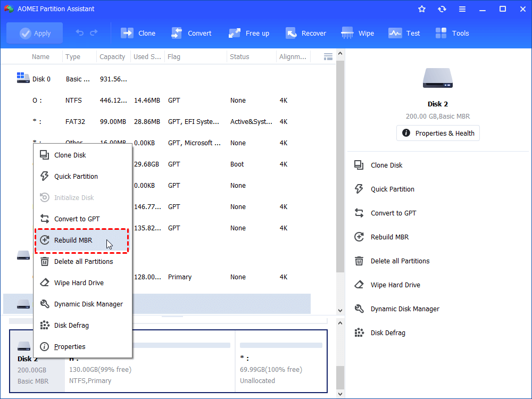The height and width of the screenshot is (399, 532).
Task: Choose Rebuild MBR in context menu
Action: tap(82, 240)
